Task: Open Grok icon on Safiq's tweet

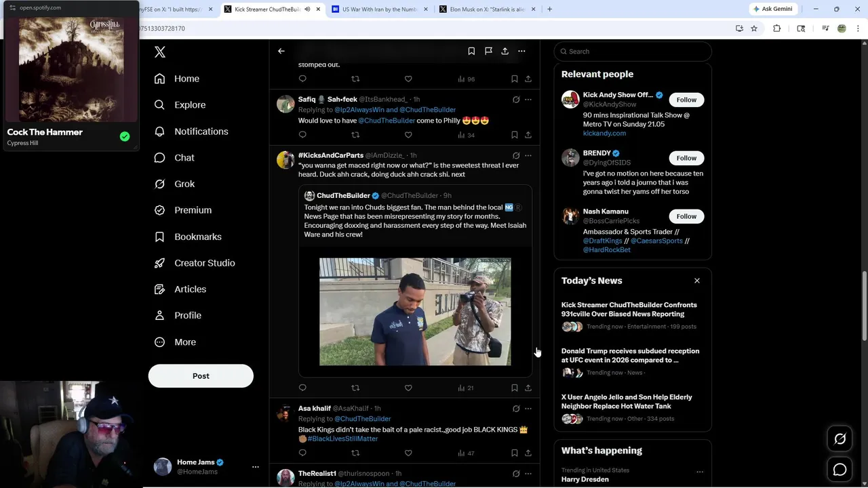Action: pos(516,100)
